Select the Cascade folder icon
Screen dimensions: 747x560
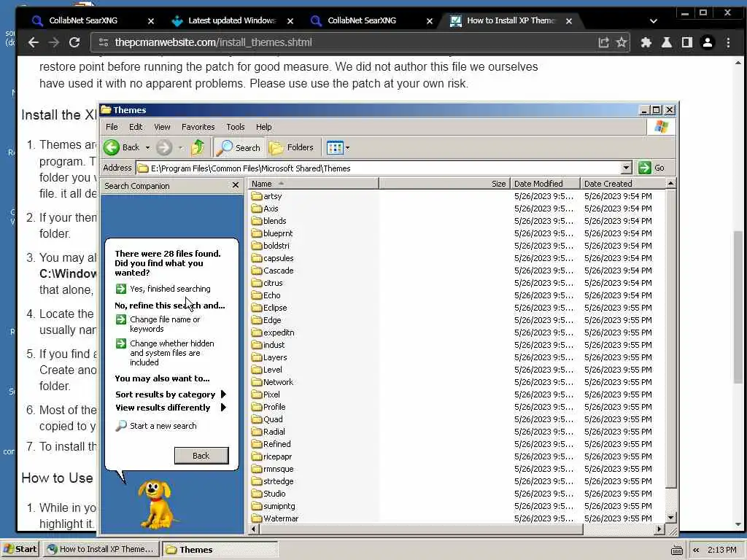click(x=257, y=270)
